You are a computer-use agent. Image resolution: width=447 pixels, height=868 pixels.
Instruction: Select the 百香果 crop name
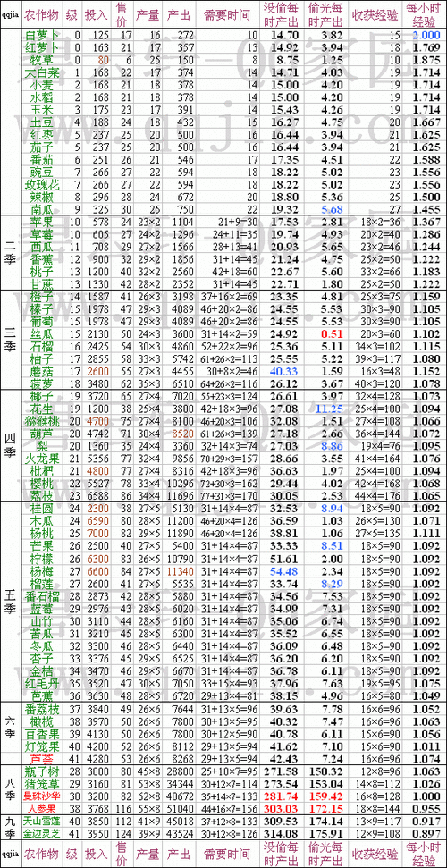(x=42, y=733)
